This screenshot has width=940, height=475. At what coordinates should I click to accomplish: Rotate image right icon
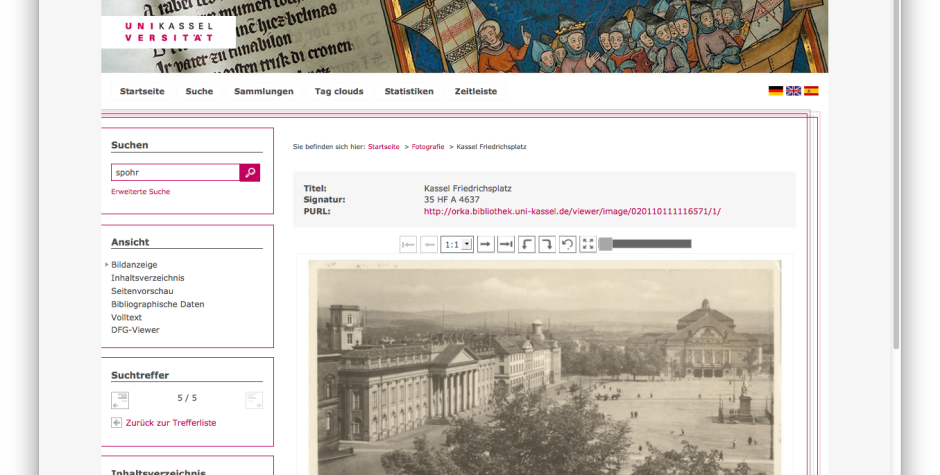click(547, 244)
